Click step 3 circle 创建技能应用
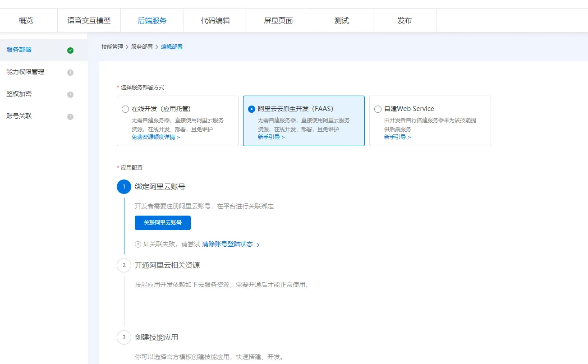This screenshot has width=588, height=364. point(124,337)
